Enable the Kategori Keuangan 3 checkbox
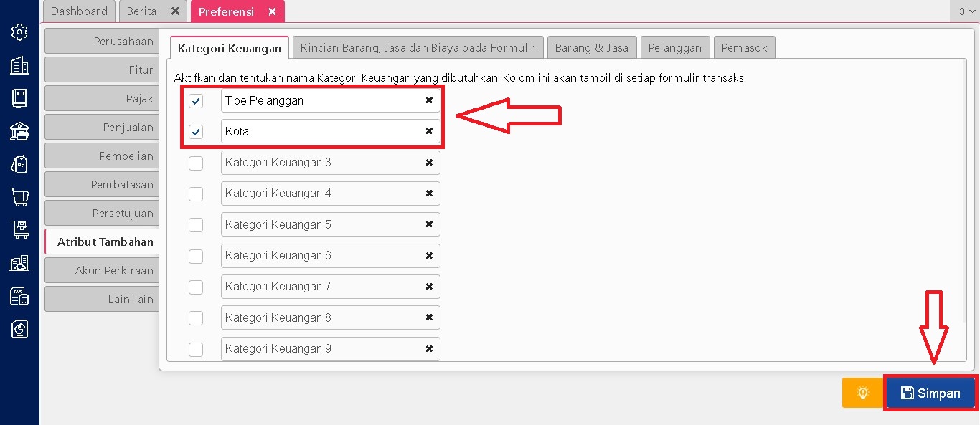 coord(196,163)
